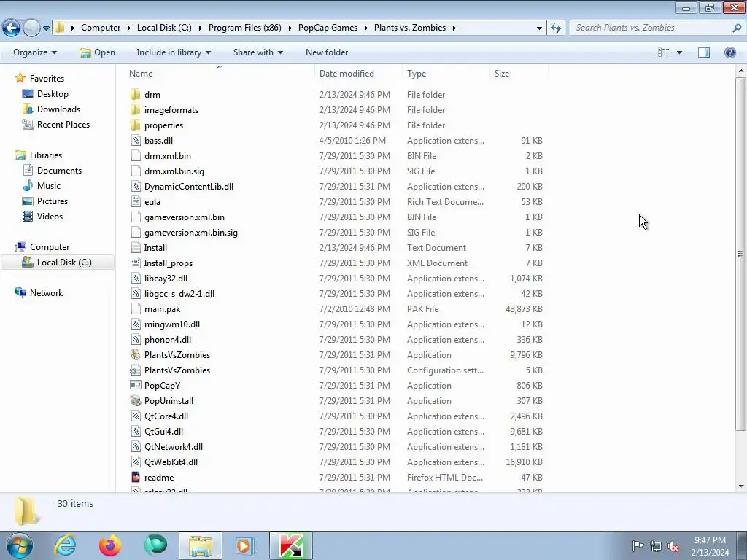The image size is (747, 560).
Task: Open the Music library
Action: [x=49, y=186]
